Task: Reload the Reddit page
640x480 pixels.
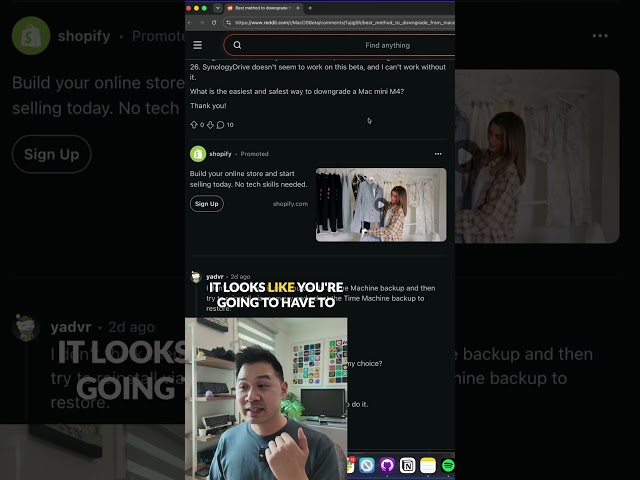Action: 214,22
